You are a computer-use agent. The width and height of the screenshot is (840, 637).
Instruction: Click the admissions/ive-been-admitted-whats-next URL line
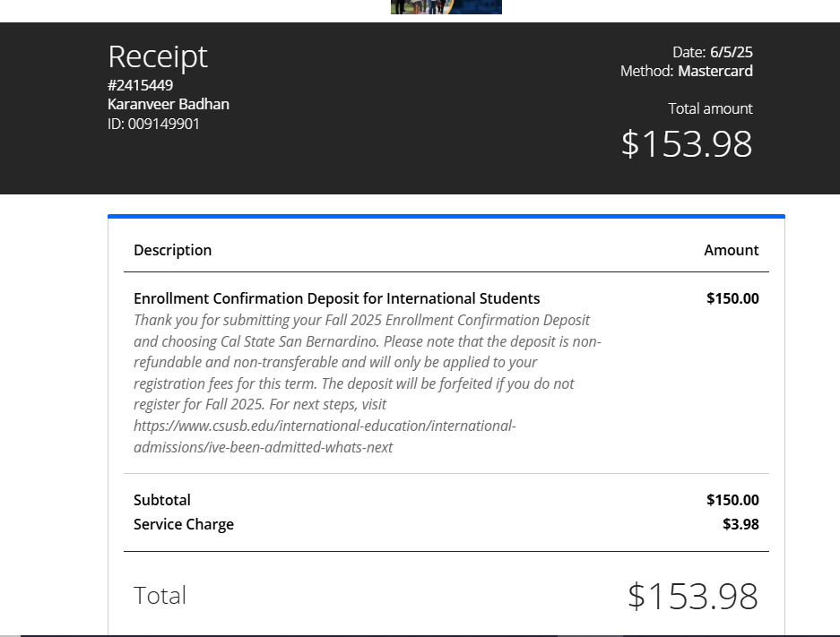[263, 447]
